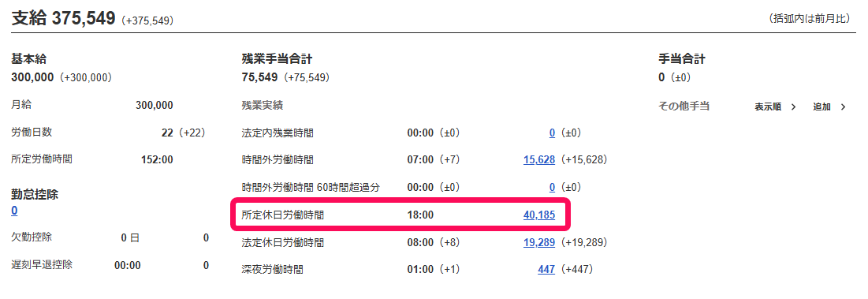Select the 欠勤控除 days value 0 日
The width and height of the screenshot is (868, 299).
point(130,238)
